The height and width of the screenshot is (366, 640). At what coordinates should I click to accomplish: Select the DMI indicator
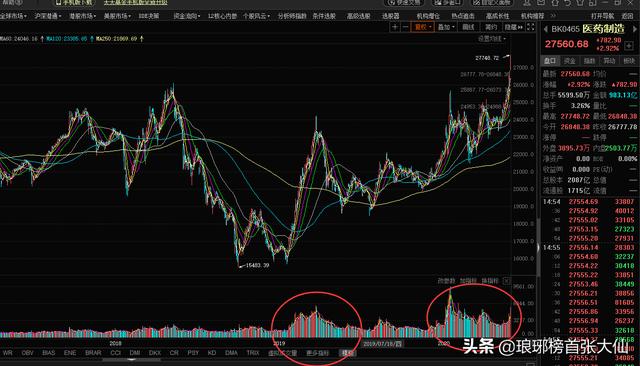tap(135, 353)
